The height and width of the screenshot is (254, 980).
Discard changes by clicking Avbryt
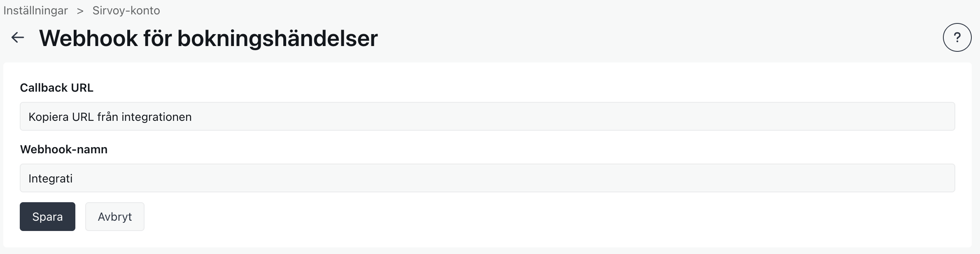tap(114, 217)
